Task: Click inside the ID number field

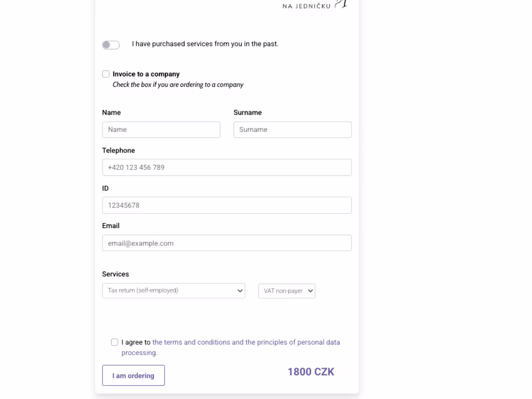Action: click(x=227, y=205)
